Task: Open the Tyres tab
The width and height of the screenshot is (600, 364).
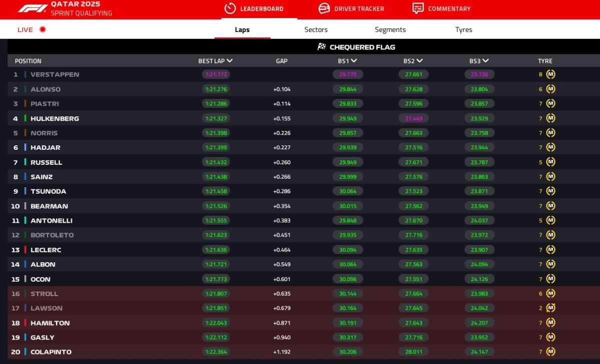Action: click(x=463, y=29)
